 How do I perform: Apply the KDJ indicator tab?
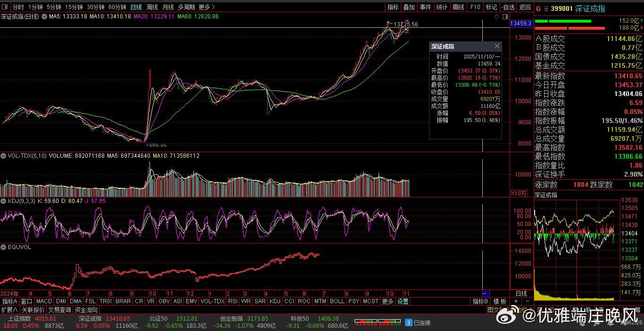pos(275,301)
